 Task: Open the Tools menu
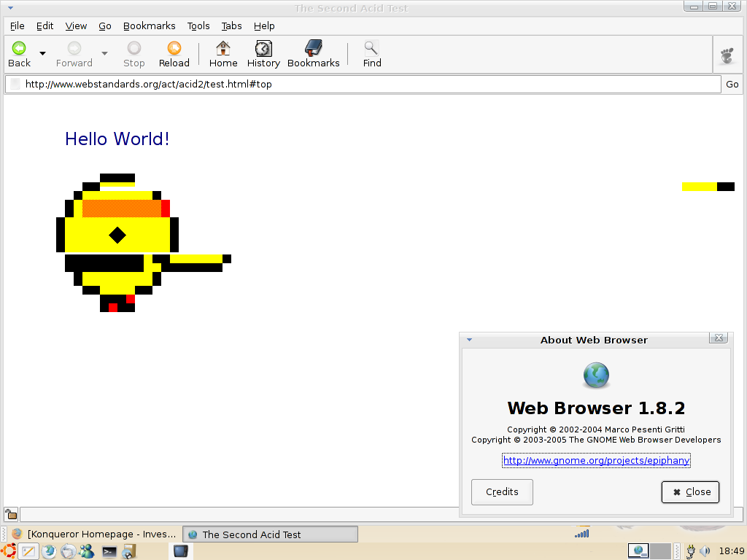click(x=198, y=26)
